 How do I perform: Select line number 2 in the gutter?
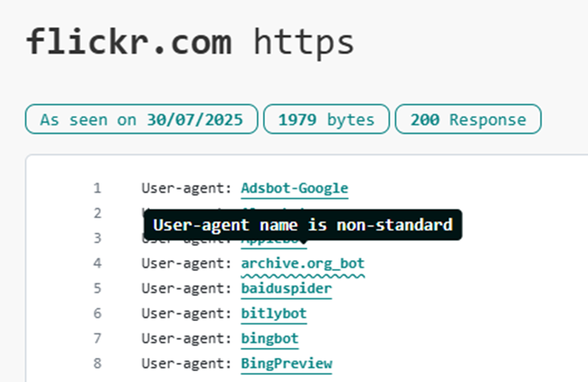[x=97, y=213]
